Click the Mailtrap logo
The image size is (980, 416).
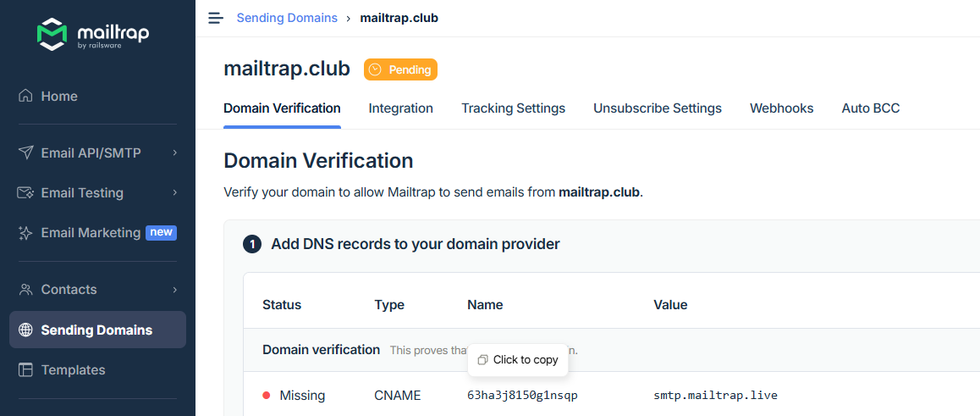pyautogui.click(x=93, y=34)
